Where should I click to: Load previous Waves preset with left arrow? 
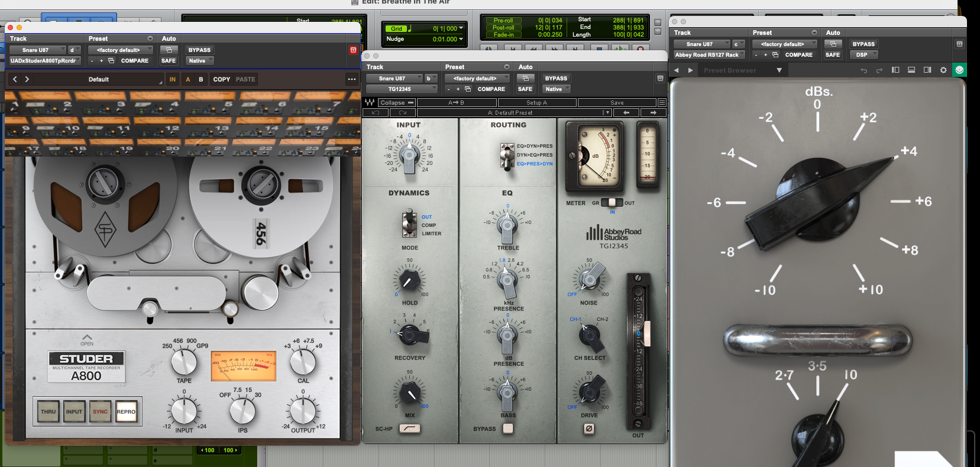pyautogui.click(x=626, y=113)
